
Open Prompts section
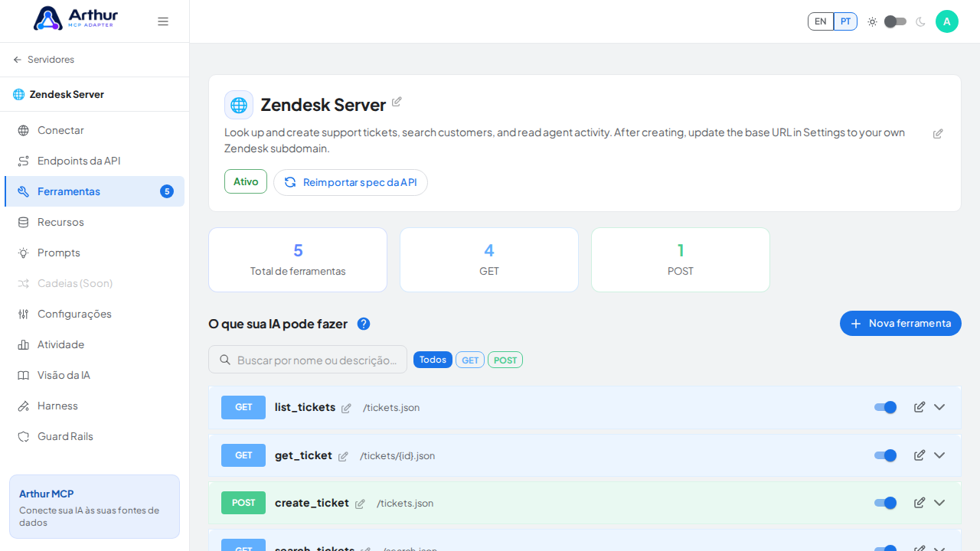pyautogui.click(x=95, y=253)
